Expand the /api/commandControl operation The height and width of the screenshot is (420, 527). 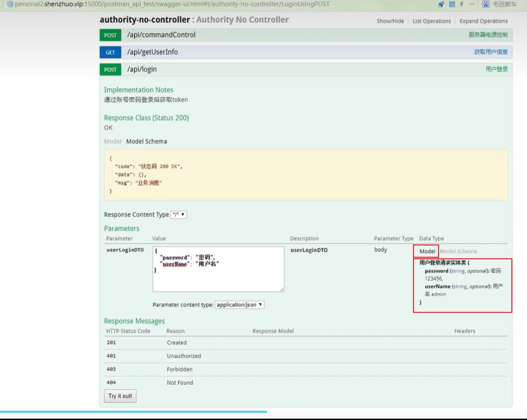(161, 35)
